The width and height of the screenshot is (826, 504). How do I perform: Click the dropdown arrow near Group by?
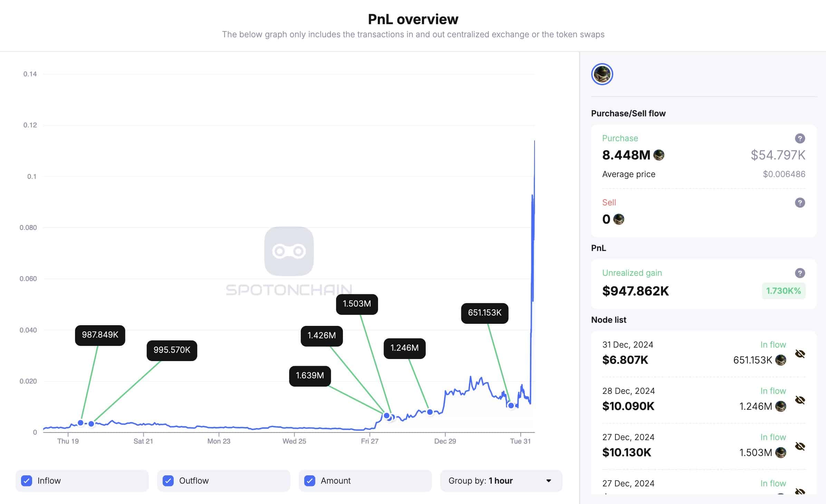[x=548, y=481]
